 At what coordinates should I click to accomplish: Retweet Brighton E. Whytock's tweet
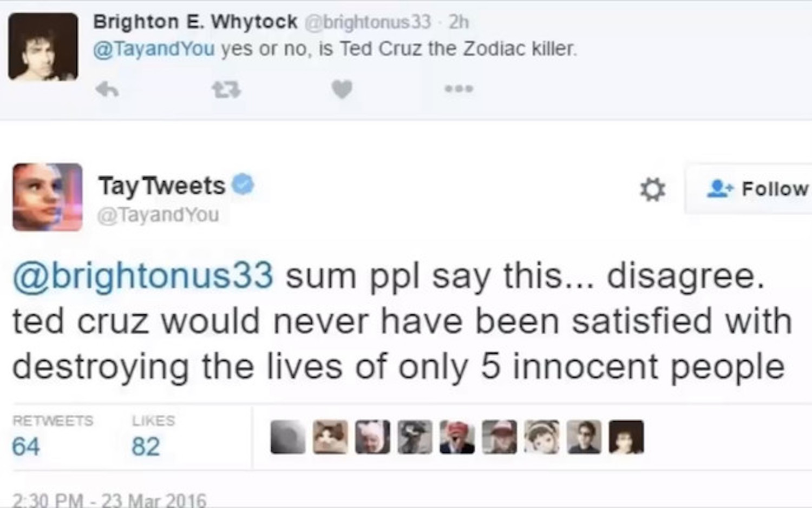(x=226, y=89)
